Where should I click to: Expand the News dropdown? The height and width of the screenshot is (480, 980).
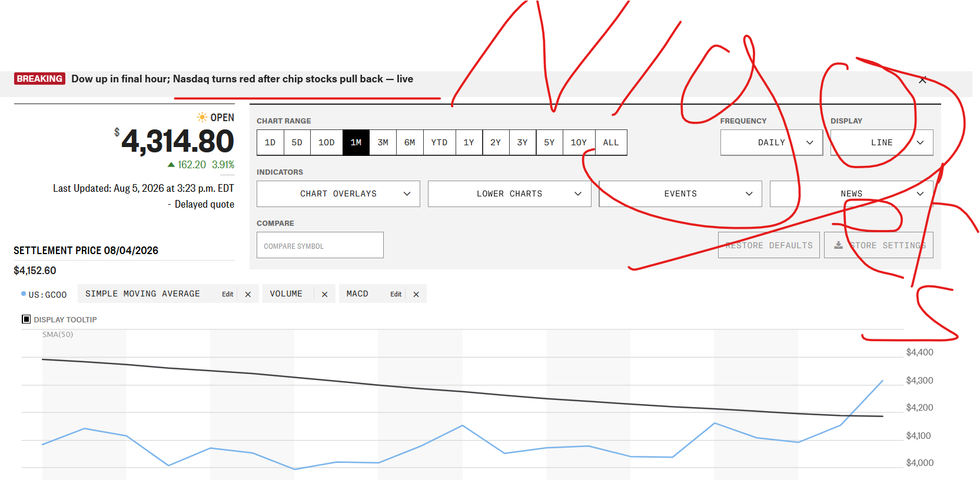[852, 194]
